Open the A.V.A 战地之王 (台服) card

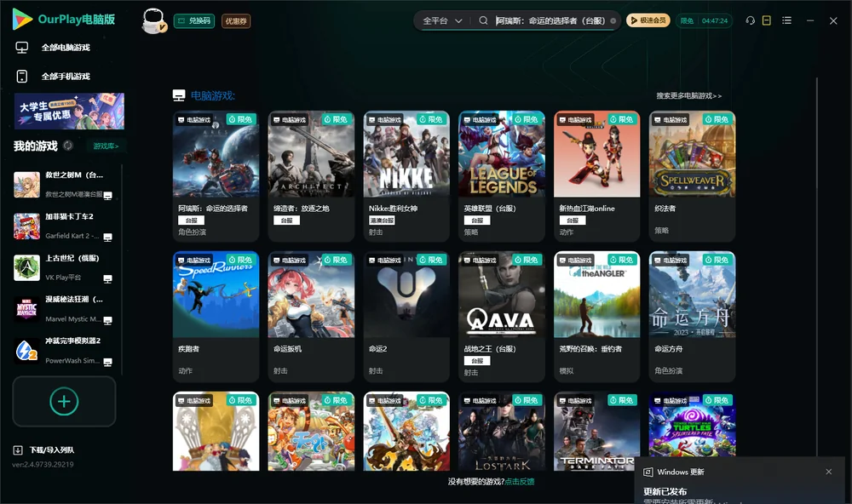click(x=502, y=317)
